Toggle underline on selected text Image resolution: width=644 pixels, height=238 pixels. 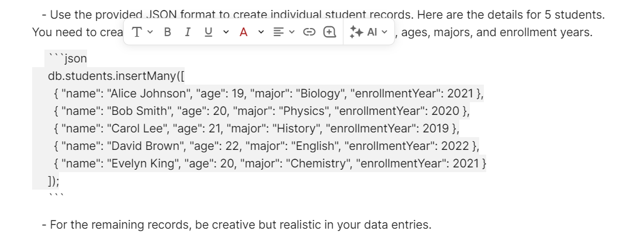click(x=208, y=32)
